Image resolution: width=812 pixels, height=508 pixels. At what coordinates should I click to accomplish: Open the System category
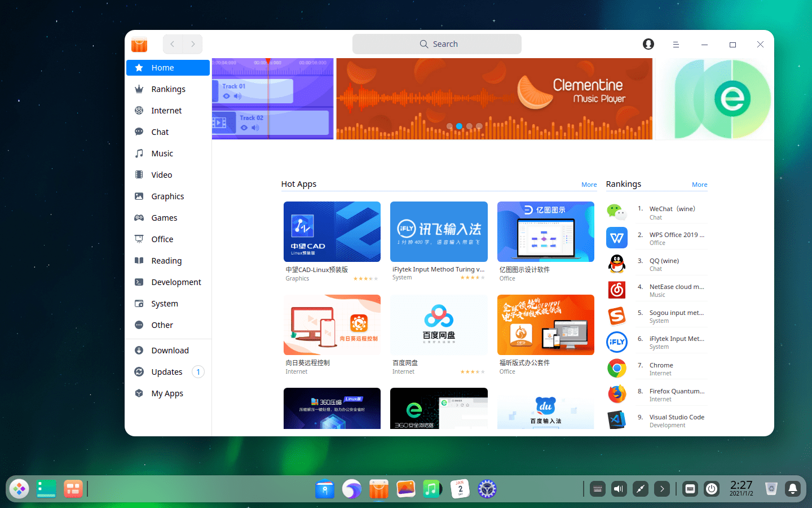(x=168, y=304)
